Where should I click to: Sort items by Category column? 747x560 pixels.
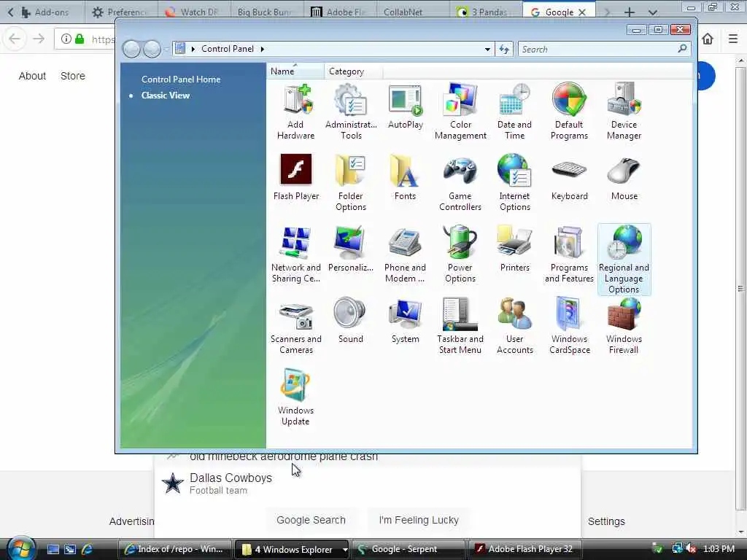click(353, 71)
